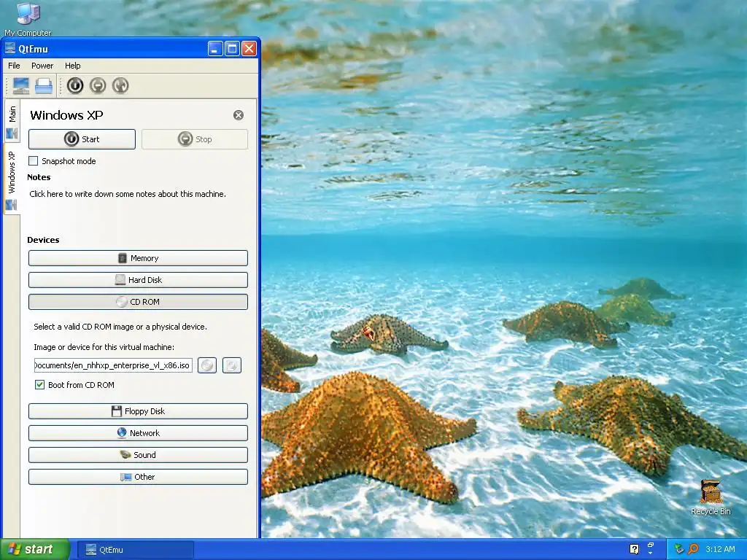Uncheck Boot from CD ROM

click(39, 385)
